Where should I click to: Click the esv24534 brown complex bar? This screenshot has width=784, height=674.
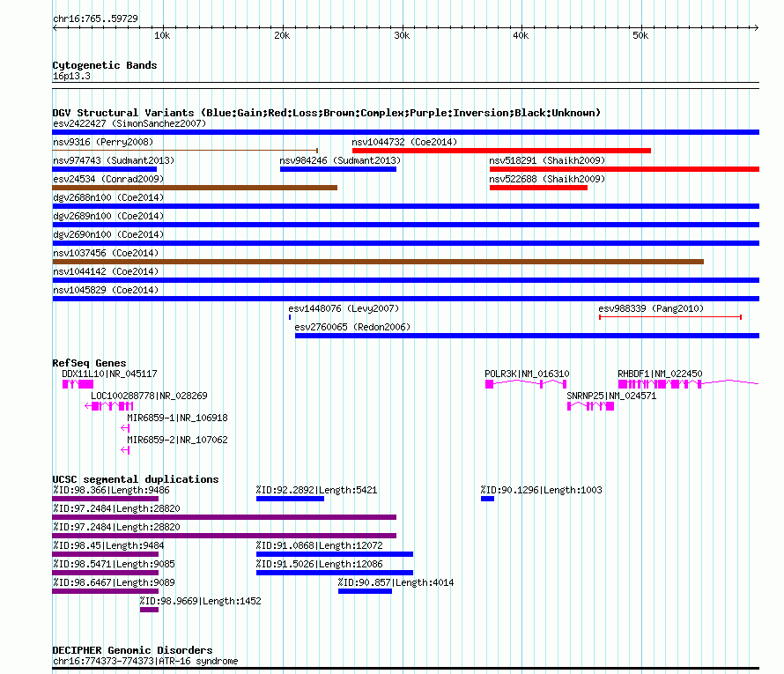point(195,188)
